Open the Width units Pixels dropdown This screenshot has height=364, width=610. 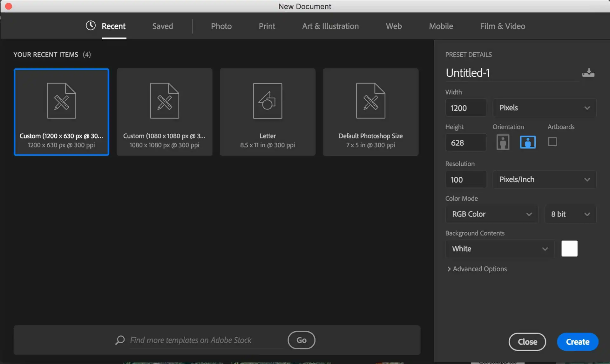click(x=544, y=108)
